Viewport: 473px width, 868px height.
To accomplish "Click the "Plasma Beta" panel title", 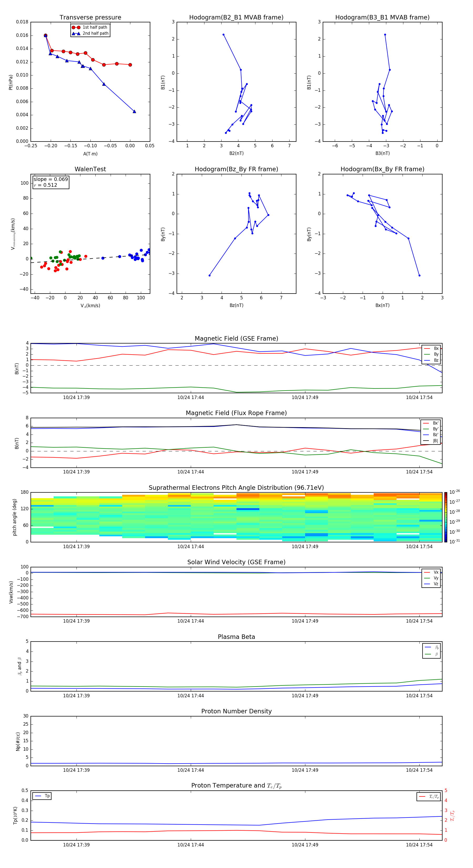I will click(x=236, y=637).
